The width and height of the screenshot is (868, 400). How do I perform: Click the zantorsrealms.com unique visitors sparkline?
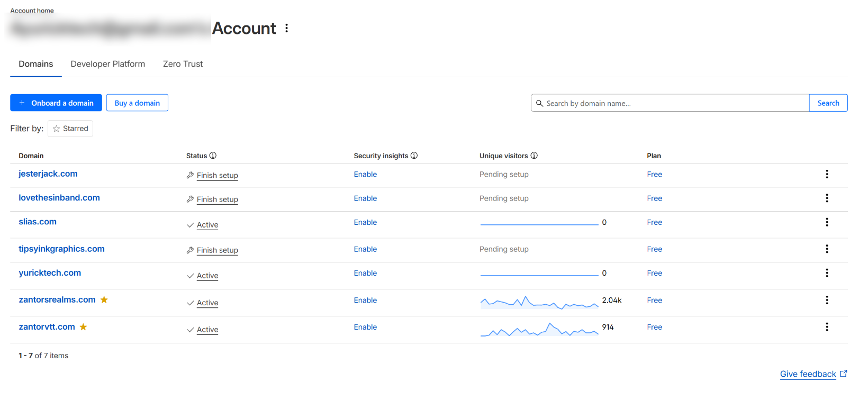(539, 303)
